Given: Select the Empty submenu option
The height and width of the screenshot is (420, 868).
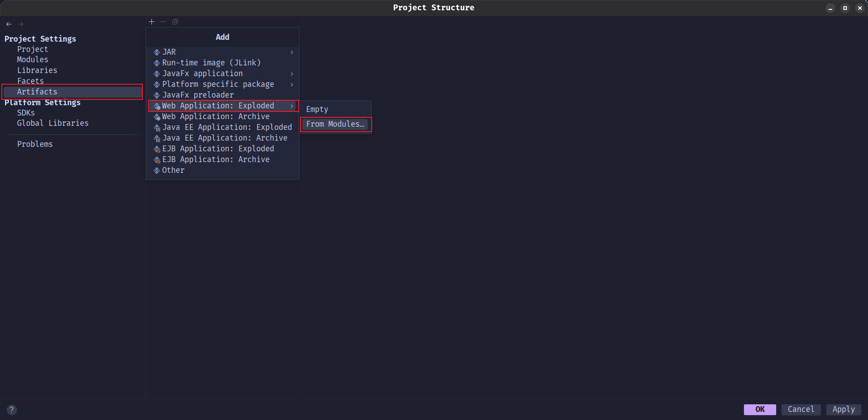Looking at the screenshot, I should [317, 109].
